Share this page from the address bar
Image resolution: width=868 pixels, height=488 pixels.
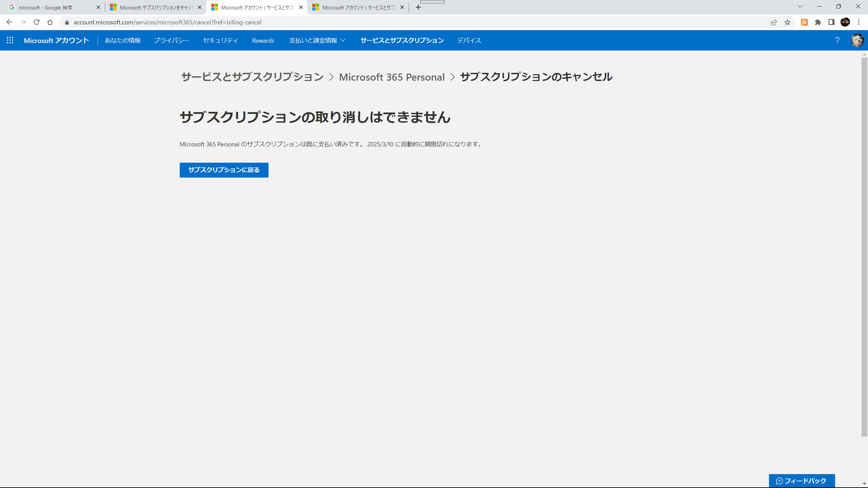tap(774, 22)
